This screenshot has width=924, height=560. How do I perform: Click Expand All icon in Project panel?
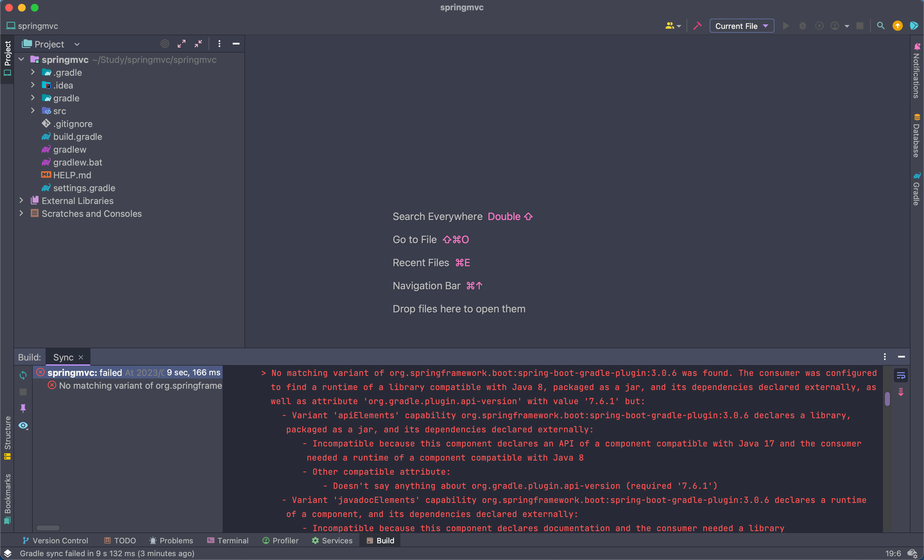[182, 44]
